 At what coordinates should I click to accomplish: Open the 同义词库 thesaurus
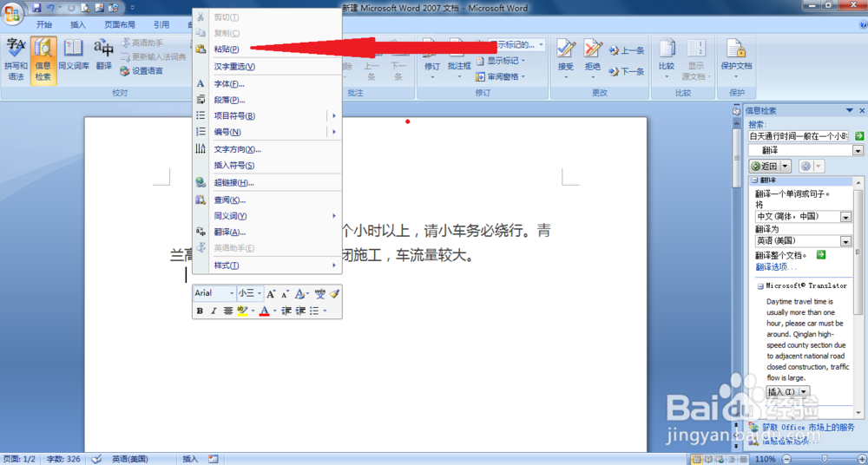tap(74, 55)
